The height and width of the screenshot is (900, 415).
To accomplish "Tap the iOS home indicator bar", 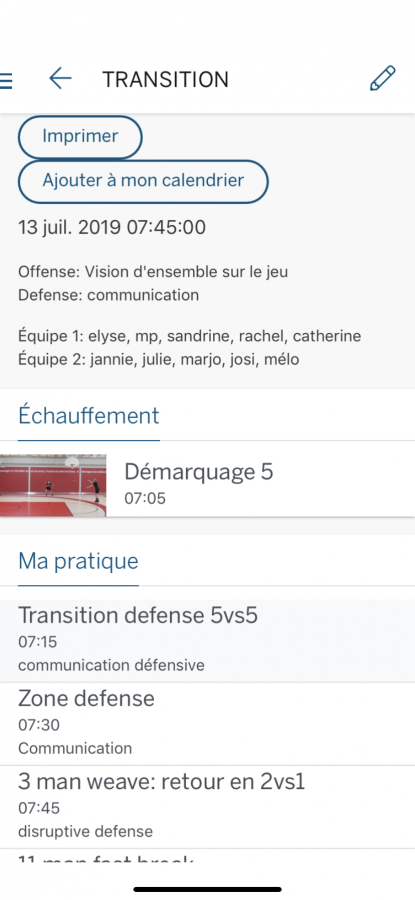I will [207, 889].
